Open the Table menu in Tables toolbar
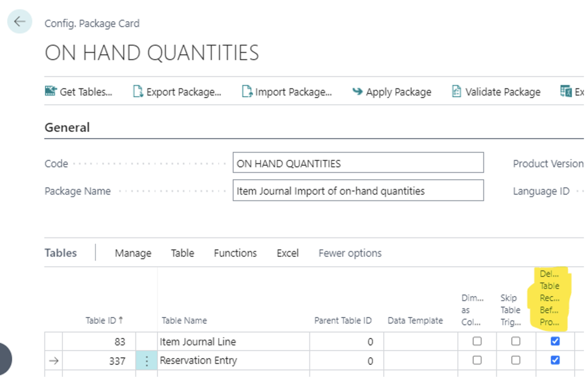 pos(182,253)
